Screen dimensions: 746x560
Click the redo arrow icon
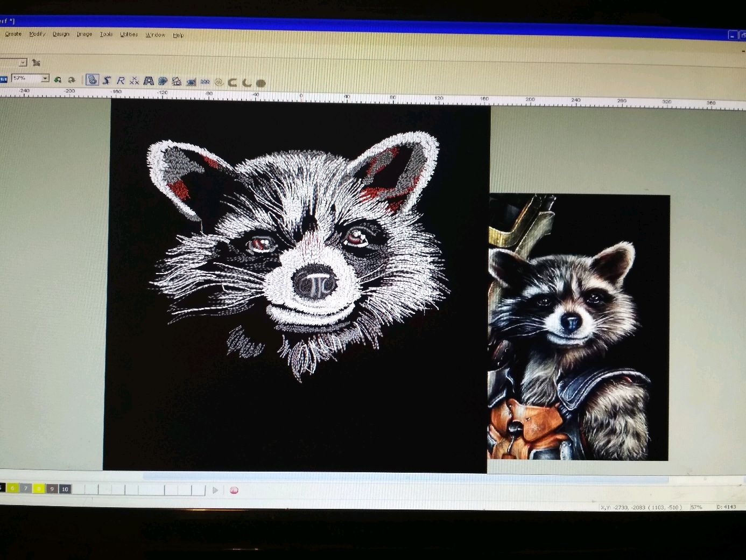point(71,80)
